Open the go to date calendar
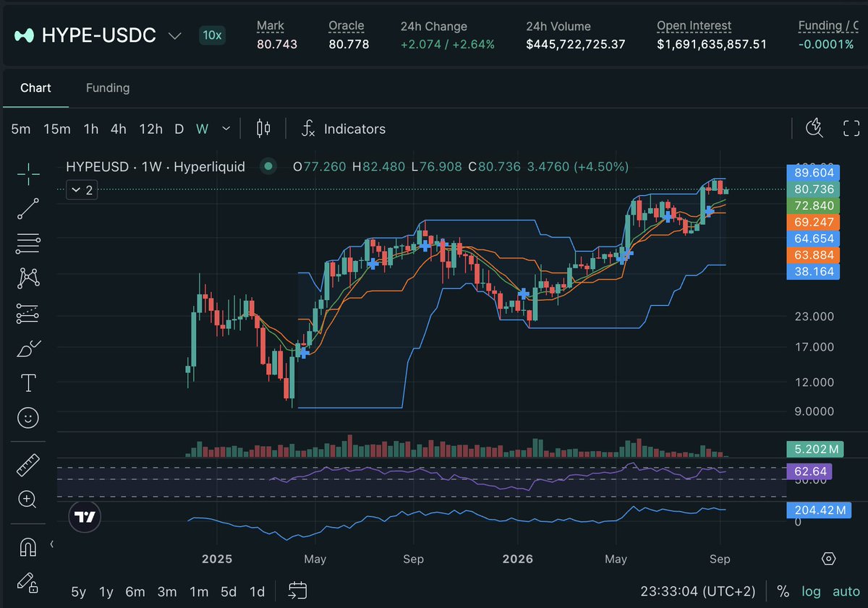The height and width of the screenshot is (608, 868). (297, 591)
